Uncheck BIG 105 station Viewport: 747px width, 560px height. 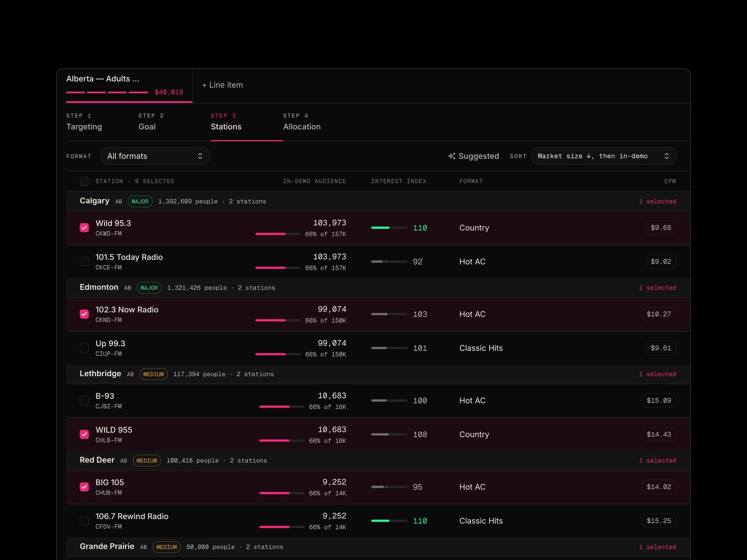pyautogui.click(x=84, y=487)
